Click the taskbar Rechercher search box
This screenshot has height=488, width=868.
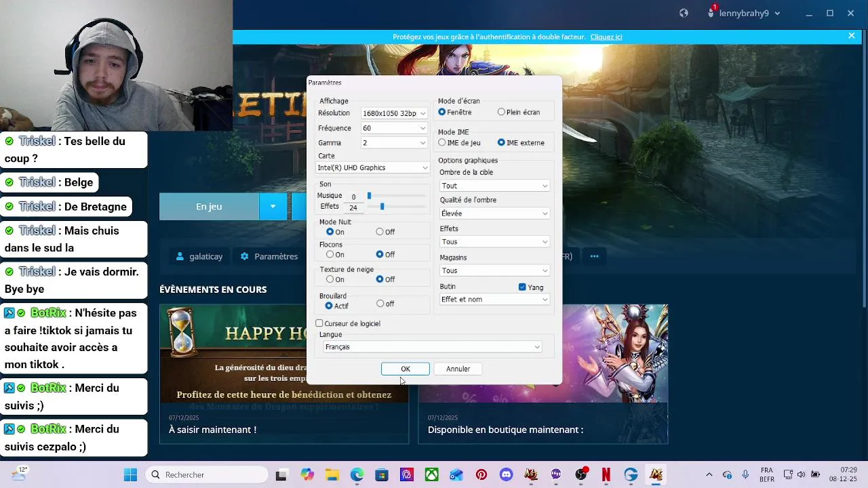(206, 474)
